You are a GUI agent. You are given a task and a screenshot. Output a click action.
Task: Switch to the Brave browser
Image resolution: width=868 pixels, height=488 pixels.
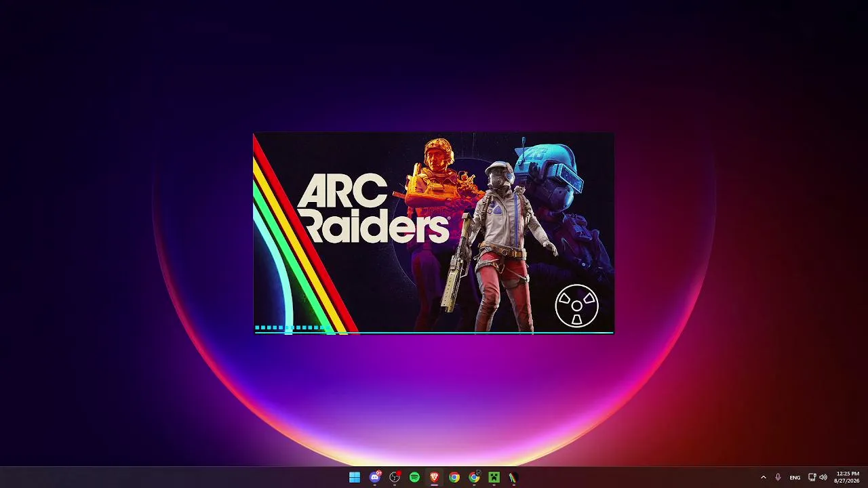click(434, 478)
